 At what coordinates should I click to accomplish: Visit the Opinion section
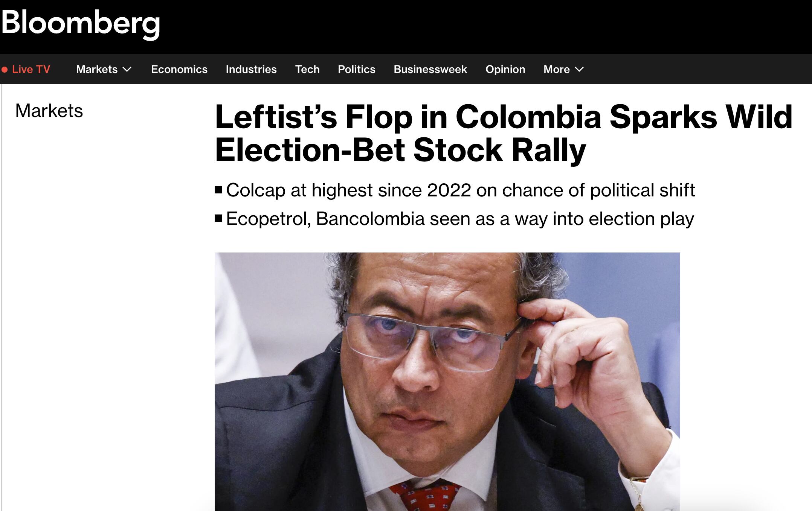pos(505,70)
